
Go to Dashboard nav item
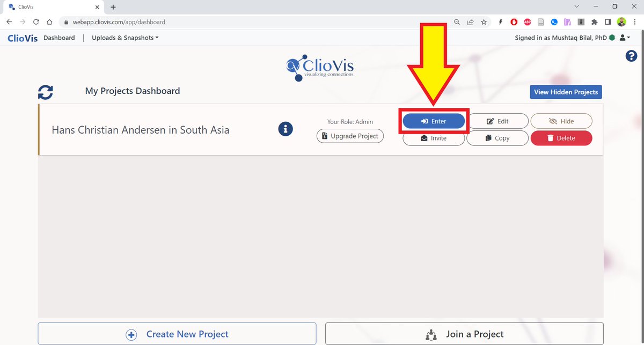pos(59,38)
